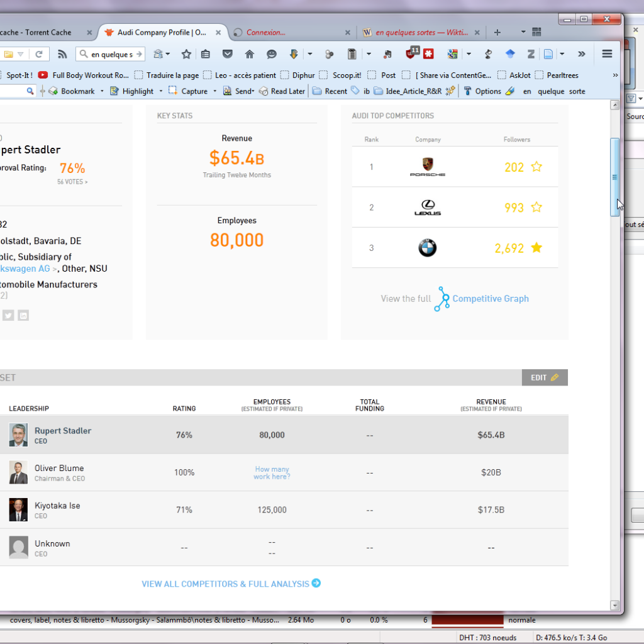Click the page scrollbar up arrow

(x=615, y=105)
